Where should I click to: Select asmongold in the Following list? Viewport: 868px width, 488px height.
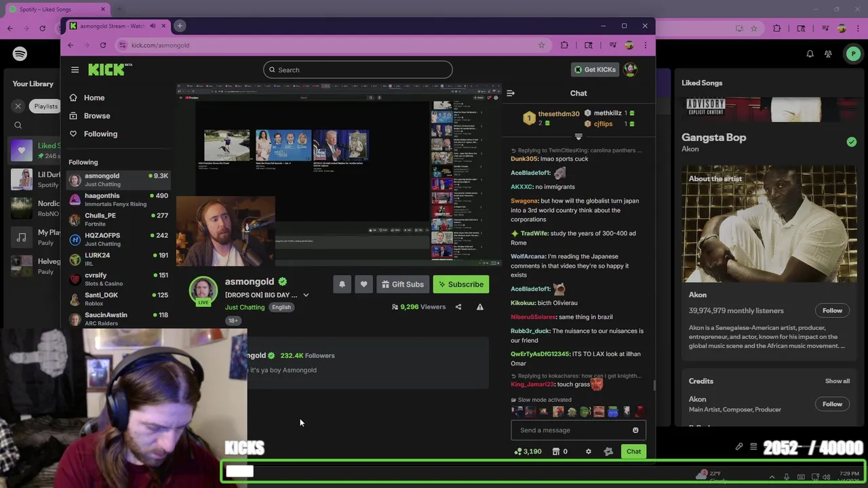[118, 180]
